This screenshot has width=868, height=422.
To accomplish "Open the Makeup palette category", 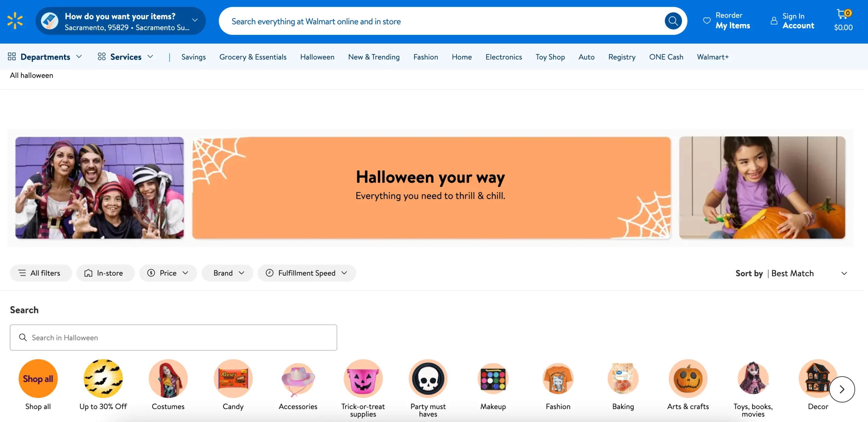I will 493,378.
